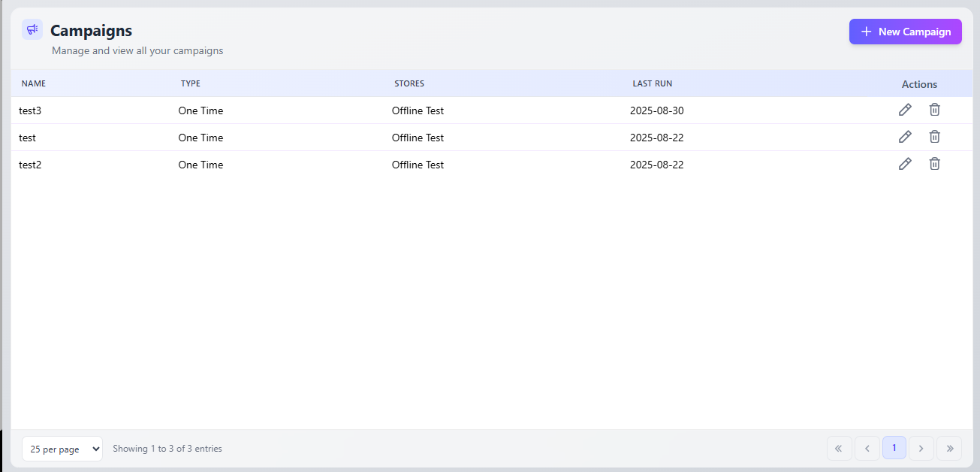Open the 25 per page dropdown
This screenshot has width=980, height=472.
pos(62,449)
